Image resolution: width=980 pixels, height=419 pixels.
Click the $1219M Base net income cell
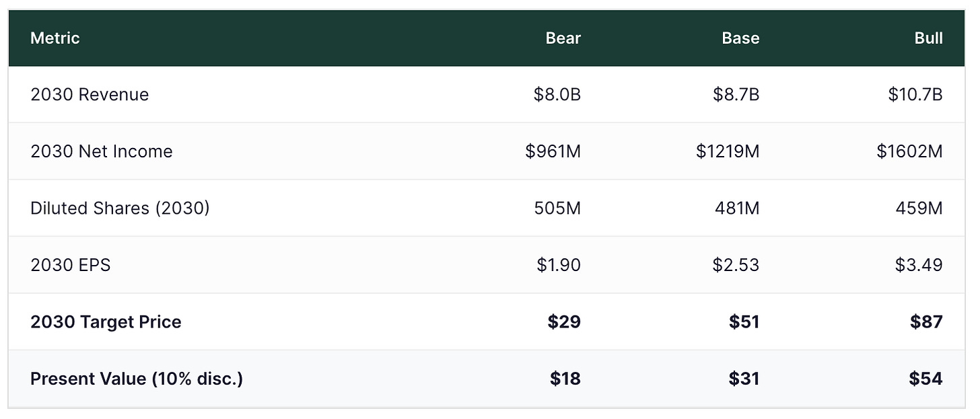point(728,151)
